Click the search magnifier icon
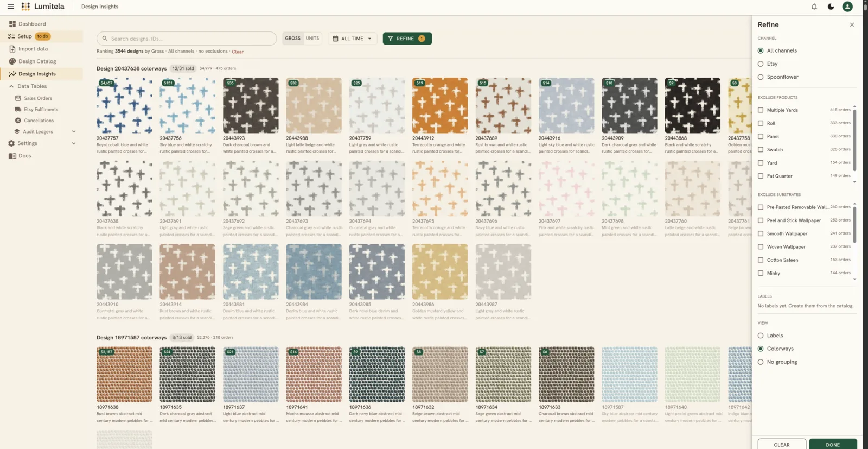 105,39
